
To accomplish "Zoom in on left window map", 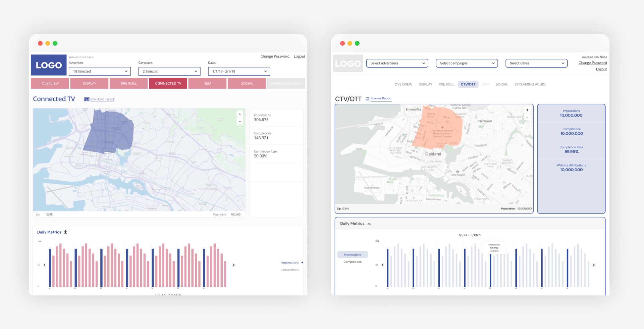I will (x=240, y=114).
